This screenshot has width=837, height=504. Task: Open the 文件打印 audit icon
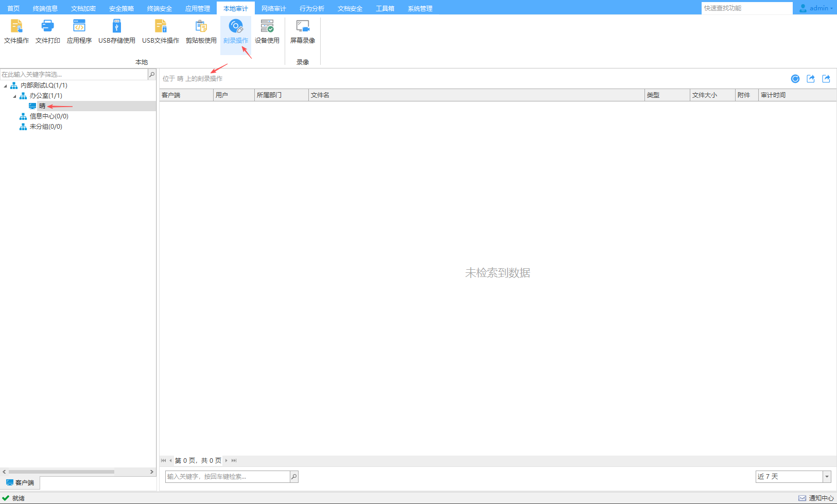point(48,31)
